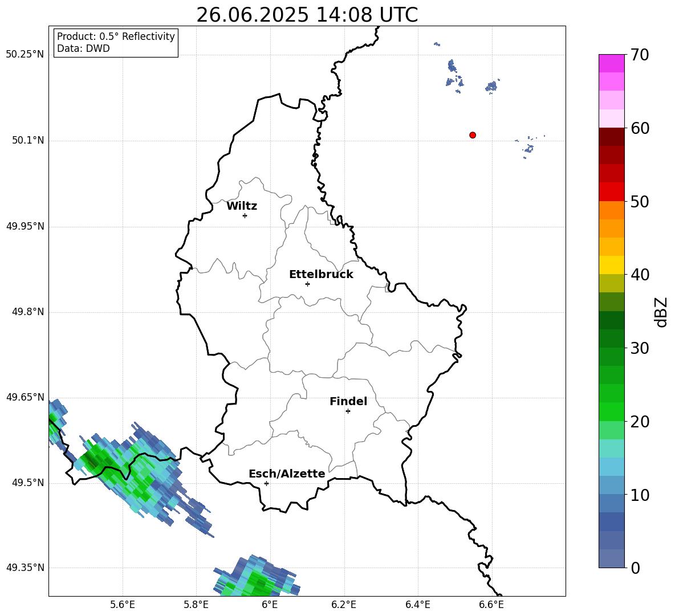Click the dBZ colorbar label

661,312
